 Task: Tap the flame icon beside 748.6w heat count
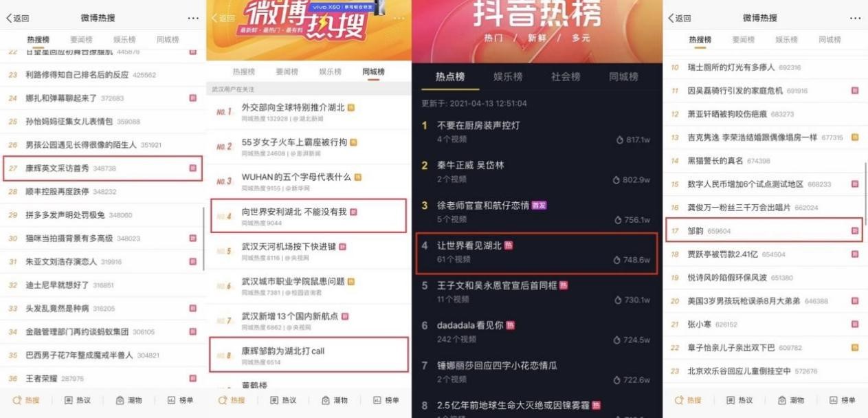point(616,260)
